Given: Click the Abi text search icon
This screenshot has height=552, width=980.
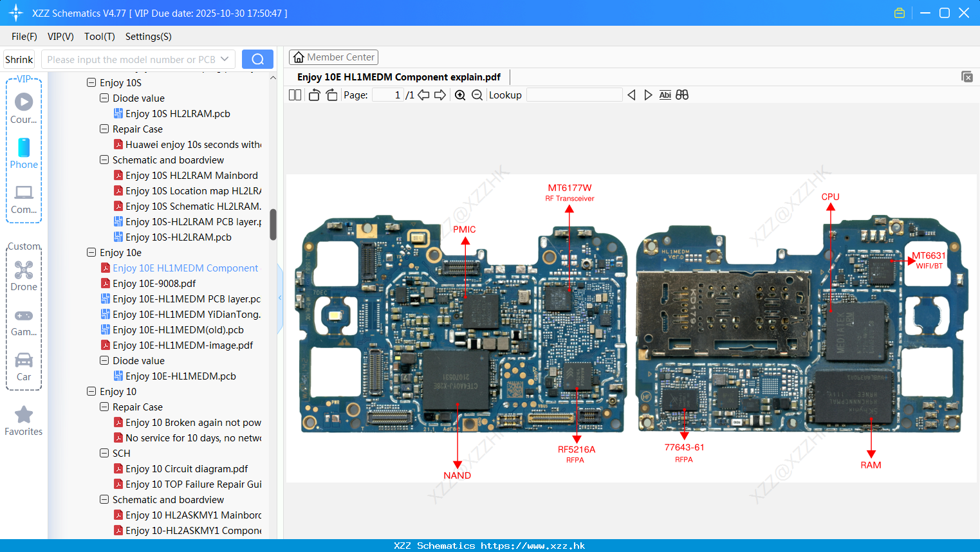Looking at the screenshot, I should tap(665, 95).
